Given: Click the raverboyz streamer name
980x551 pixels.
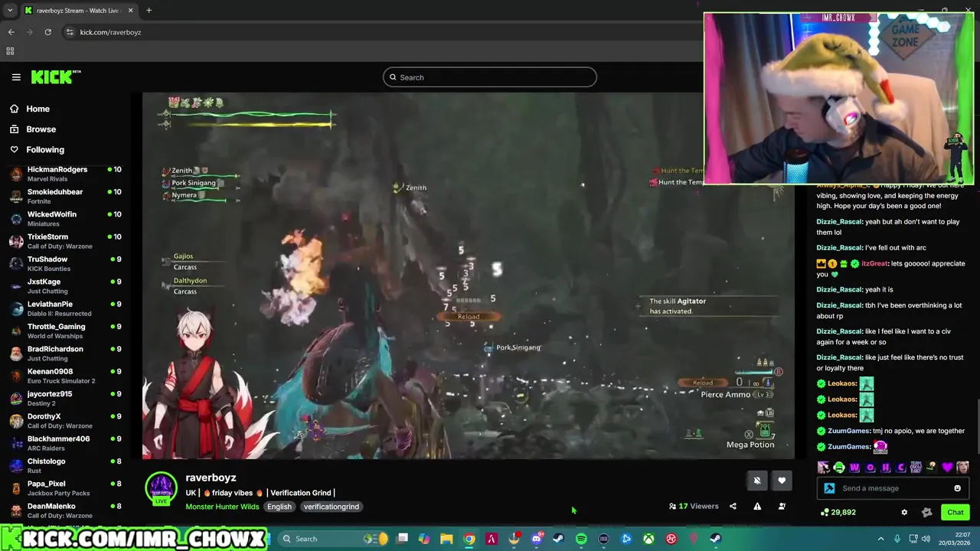Looking at the screenshot, I should 211,478.
